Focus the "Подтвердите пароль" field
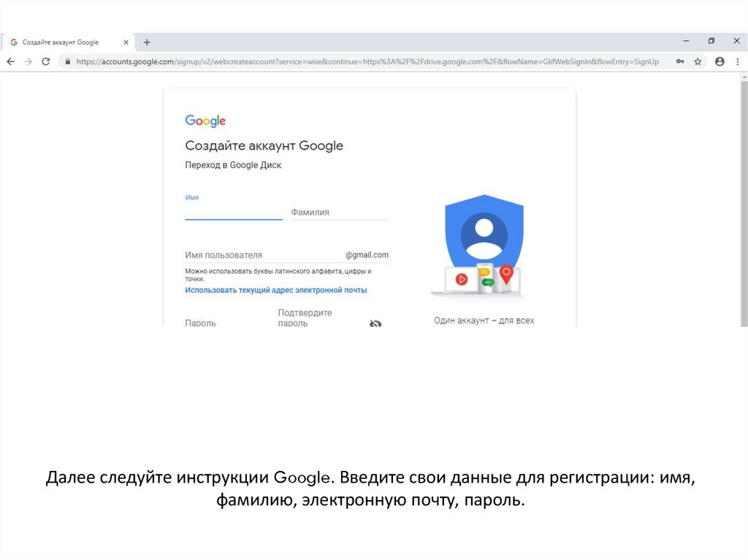This screenshot has width=748, height=560. [x=318, y=318]
